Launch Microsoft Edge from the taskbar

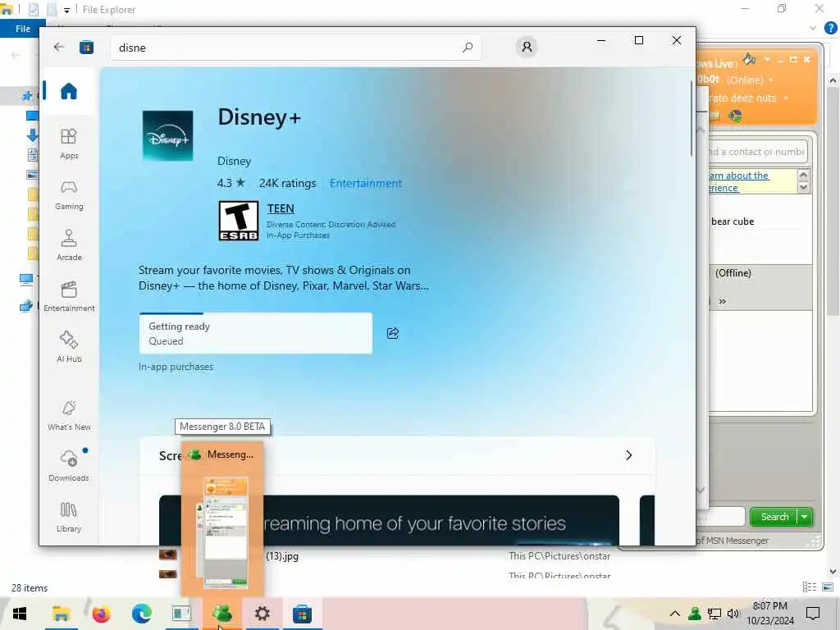(141, 614)
